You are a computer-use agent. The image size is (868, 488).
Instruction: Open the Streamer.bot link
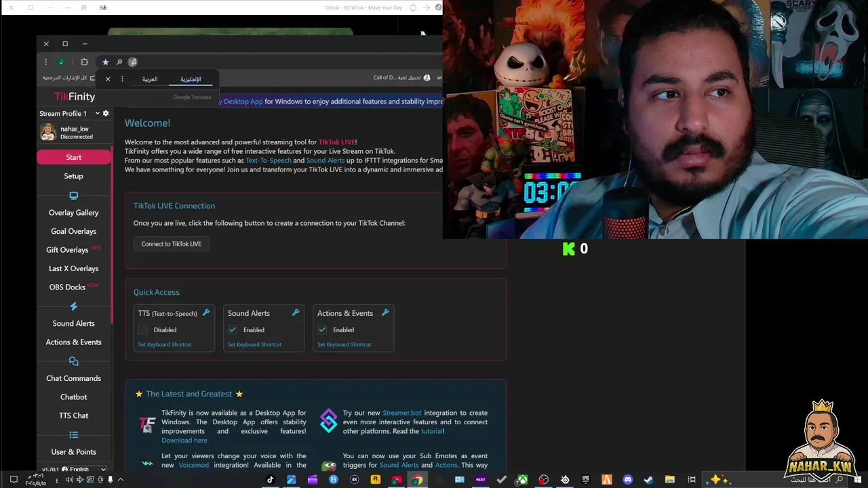[401, 413]
